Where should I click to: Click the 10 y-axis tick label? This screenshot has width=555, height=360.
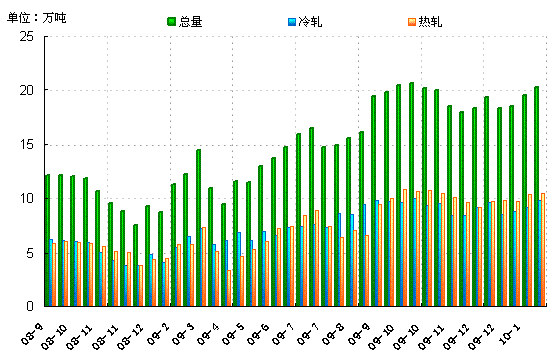(26, 199)
